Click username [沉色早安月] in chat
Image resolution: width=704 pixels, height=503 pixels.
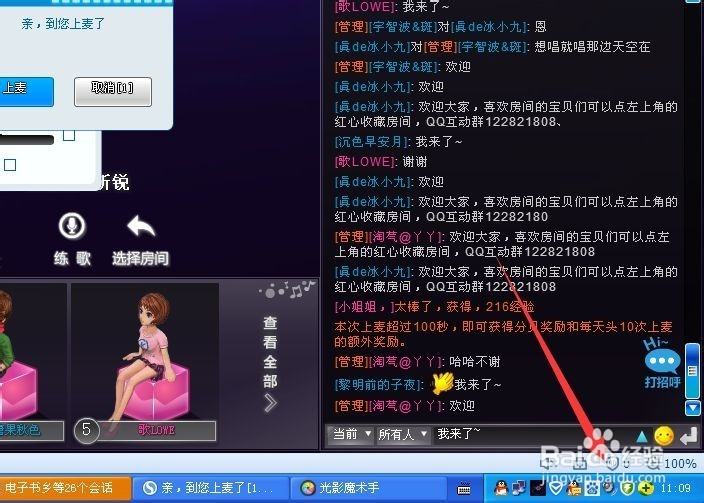pyautogui.click(x=373, y=142)
